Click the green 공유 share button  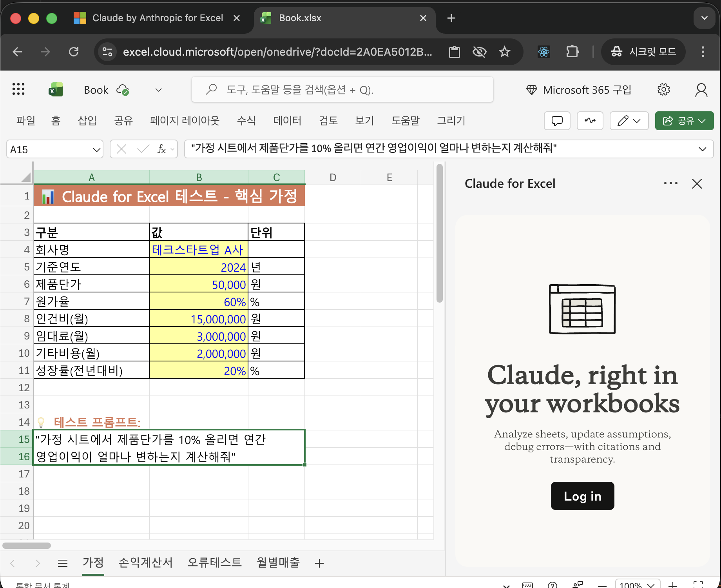[684, 121]
